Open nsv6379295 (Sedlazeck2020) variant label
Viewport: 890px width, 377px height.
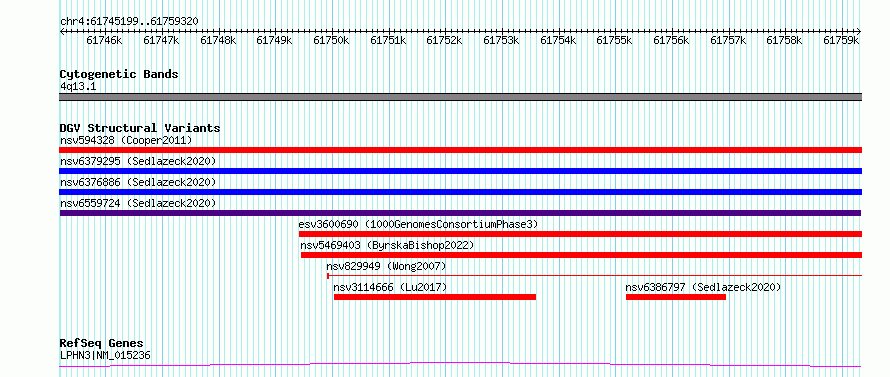click(138, 161)
